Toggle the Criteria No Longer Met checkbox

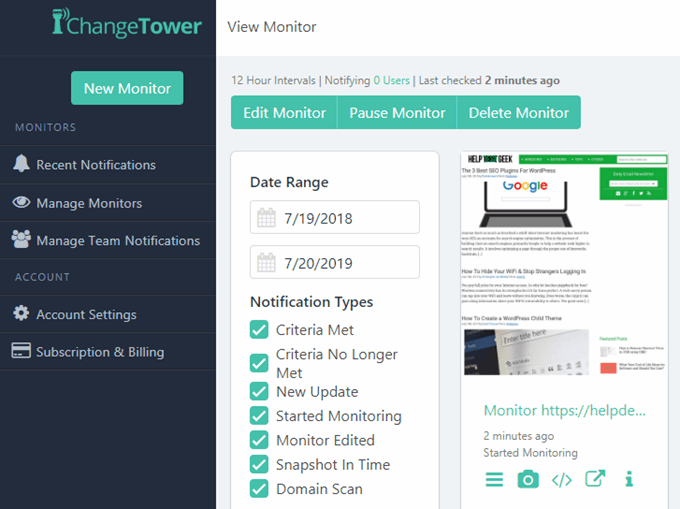pyautogui.click(x=259, y=363)
